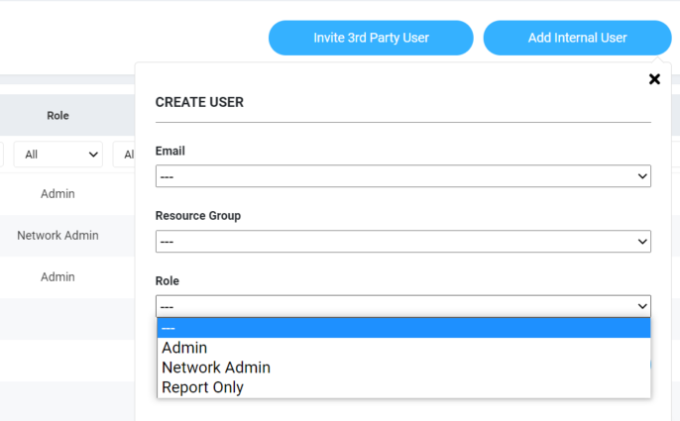Click the chevron arrow on Email field
The image size is (680, 421).
click(642, 176)
